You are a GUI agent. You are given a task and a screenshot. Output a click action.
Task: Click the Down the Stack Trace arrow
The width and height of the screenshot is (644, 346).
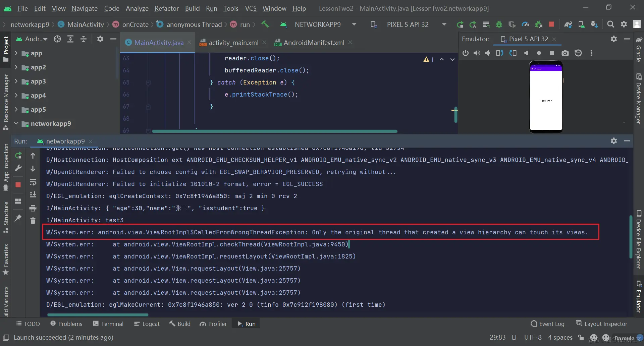coord(33,168)
